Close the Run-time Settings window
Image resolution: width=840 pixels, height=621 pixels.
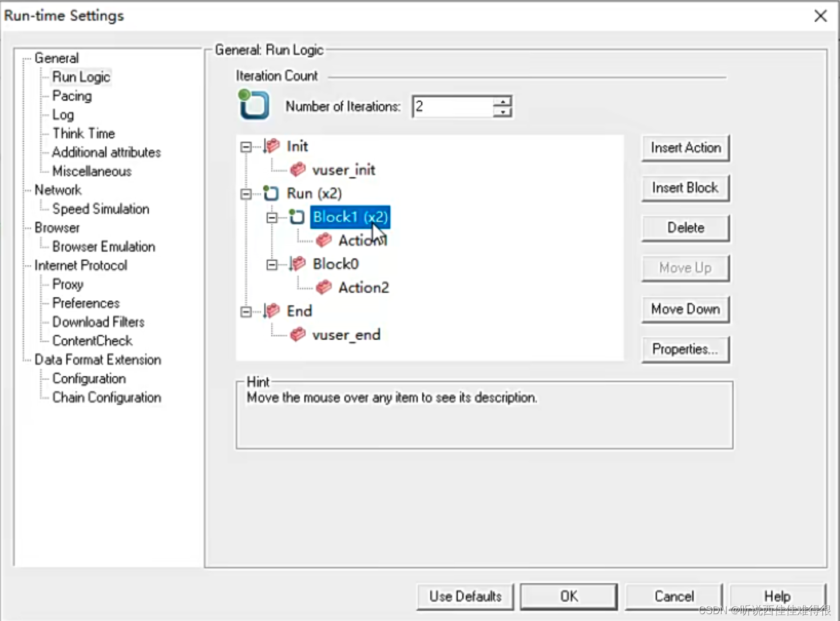tap(821, 16)
